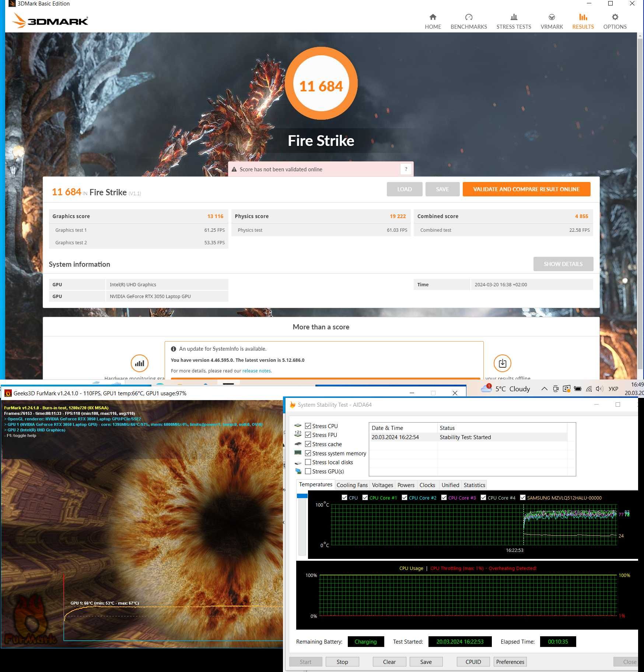Toggle the Stress cache checkbox
This screenshot has width=644, height=672.
pos(308,444)
